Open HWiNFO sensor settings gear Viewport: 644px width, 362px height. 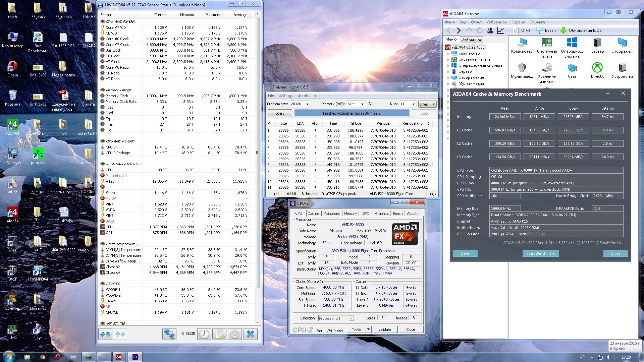point(235,334)
